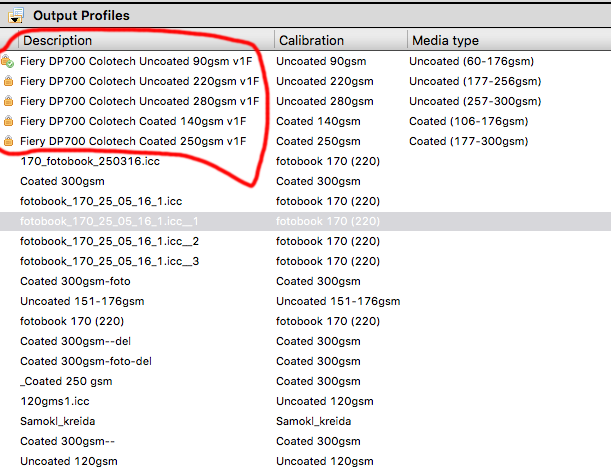This screenshot has width=611, height=472.
Task: Click the Output Profiles panel icon
Action: click(16, 16)
